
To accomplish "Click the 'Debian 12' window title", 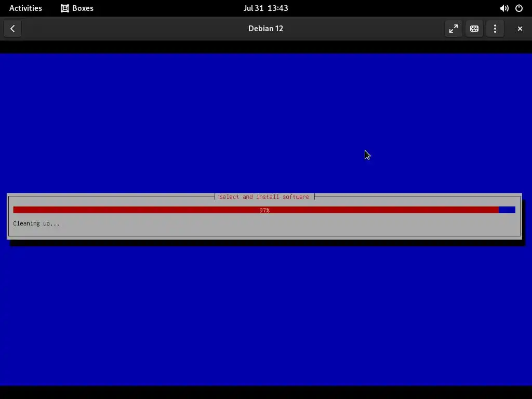I will 265,29.
